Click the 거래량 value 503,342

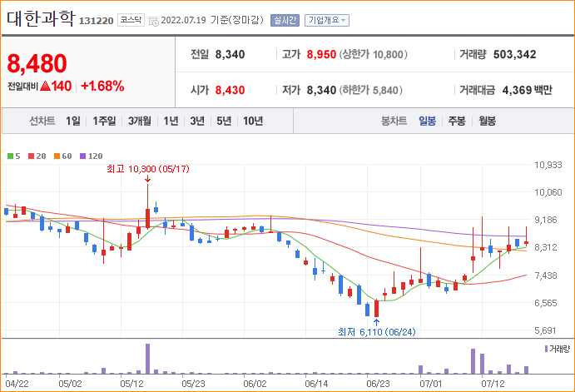coord(514,54)
